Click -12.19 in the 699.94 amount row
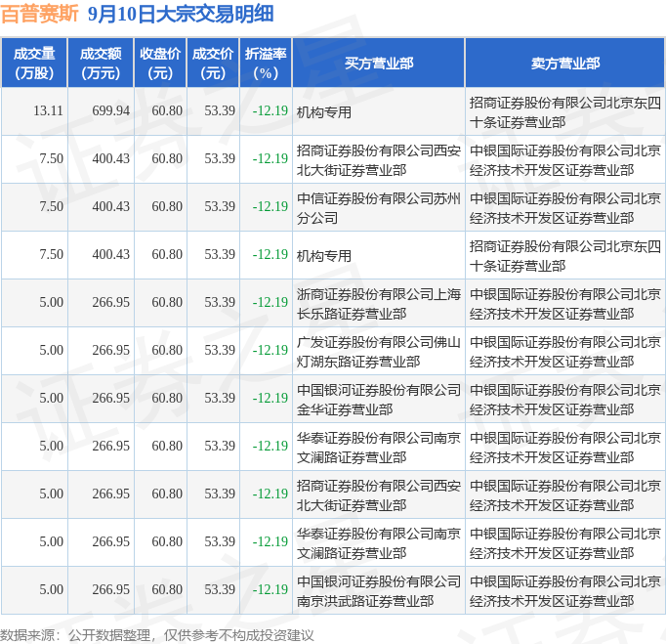 click(x=271, y=111)
